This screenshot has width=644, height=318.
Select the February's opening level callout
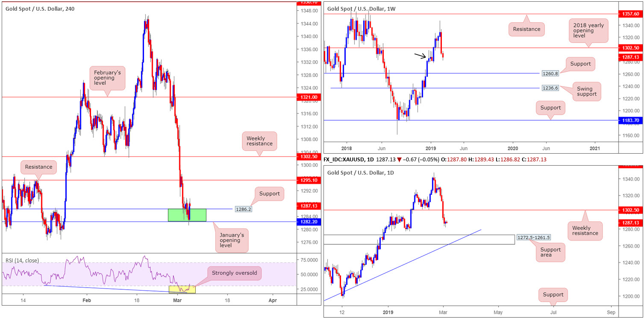click(107, 78)
